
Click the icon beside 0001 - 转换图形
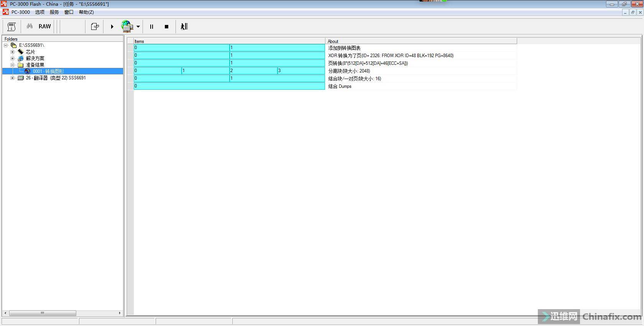point(28,71)
